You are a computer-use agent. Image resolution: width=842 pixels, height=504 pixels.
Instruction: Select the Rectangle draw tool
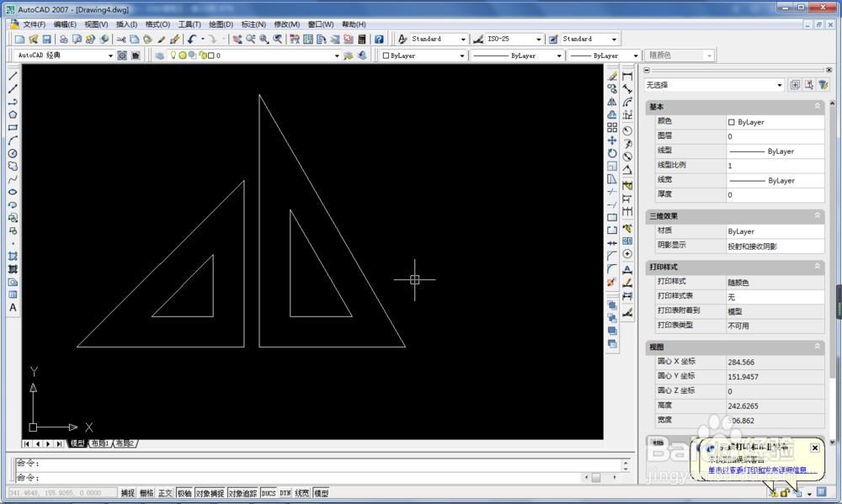click(13, 128)
